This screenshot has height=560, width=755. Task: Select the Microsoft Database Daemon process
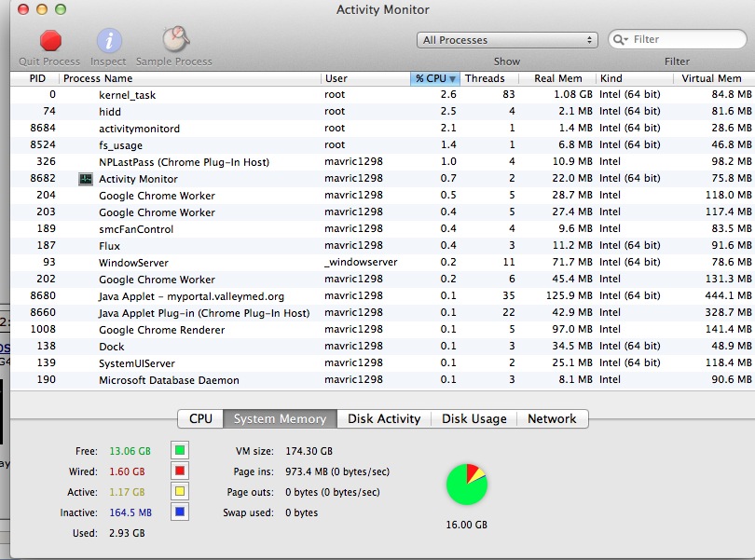(x=383, y=380)
